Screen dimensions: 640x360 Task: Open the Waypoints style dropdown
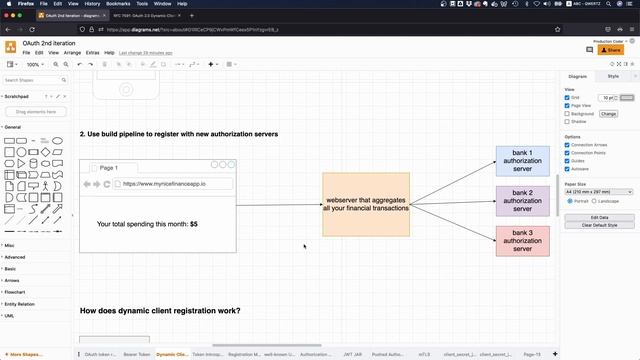pos(194,64)
